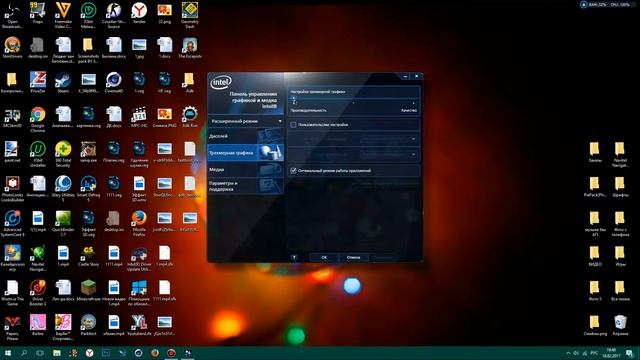Open the Шрифты folder on desktop
640x360 pixels.
coord(620,187)
